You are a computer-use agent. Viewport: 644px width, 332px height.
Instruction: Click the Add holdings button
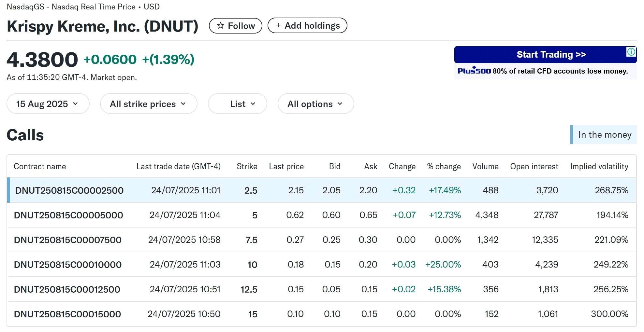point(307,26)
